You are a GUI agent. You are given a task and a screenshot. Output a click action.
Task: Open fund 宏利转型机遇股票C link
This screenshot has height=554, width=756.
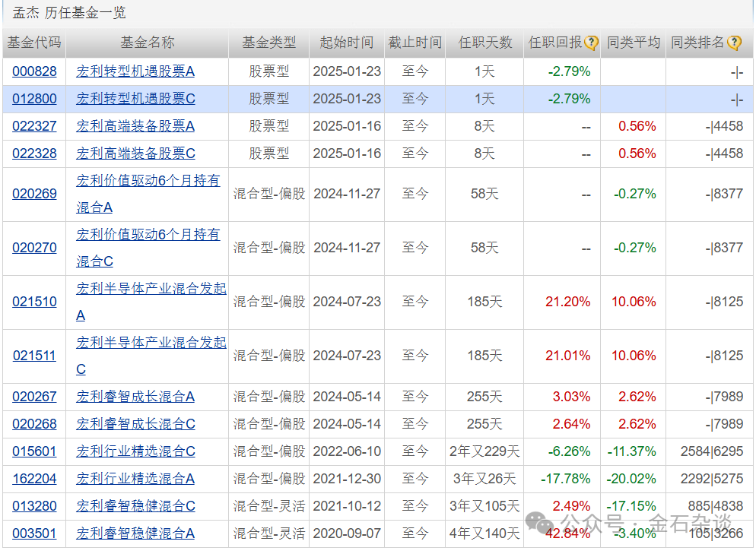135,100
